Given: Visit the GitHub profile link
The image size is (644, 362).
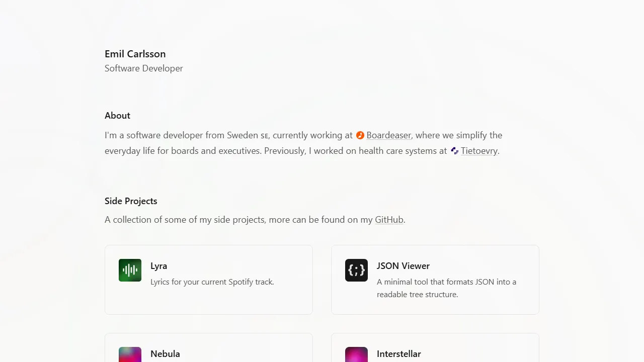Looking at the screenshot, I should click(389, 220).
